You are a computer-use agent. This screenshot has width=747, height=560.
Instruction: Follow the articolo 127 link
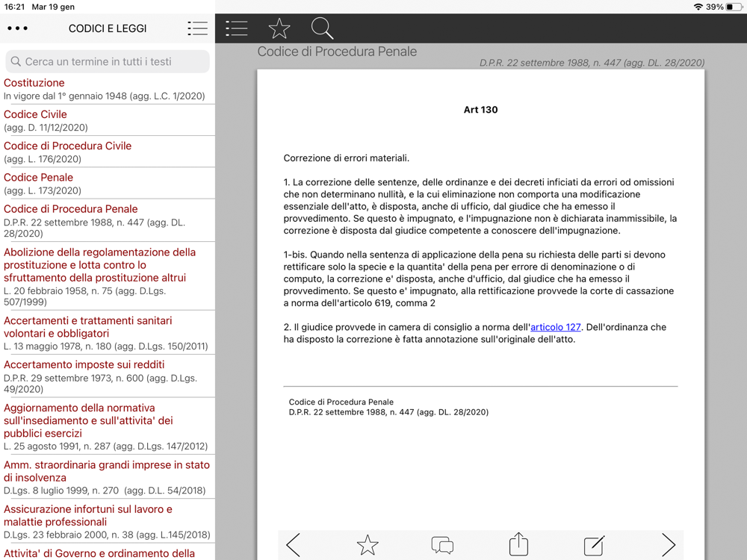[555, 327]
